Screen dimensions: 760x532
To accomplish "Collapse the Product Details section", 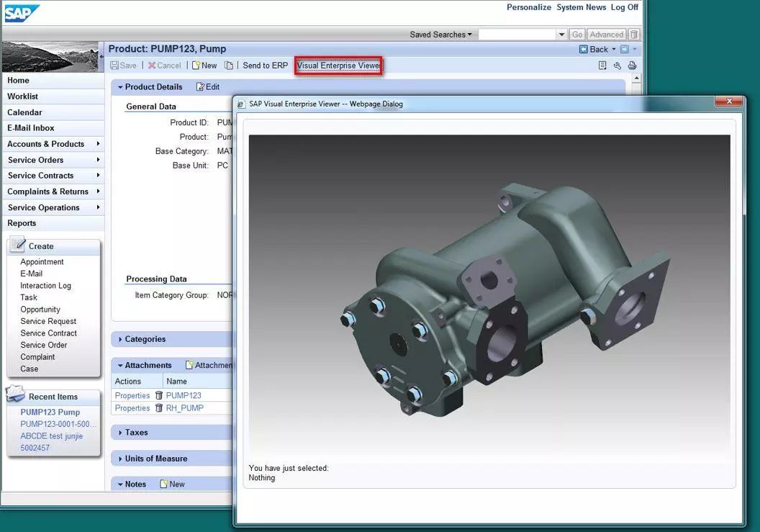I will tap(120, 87).
